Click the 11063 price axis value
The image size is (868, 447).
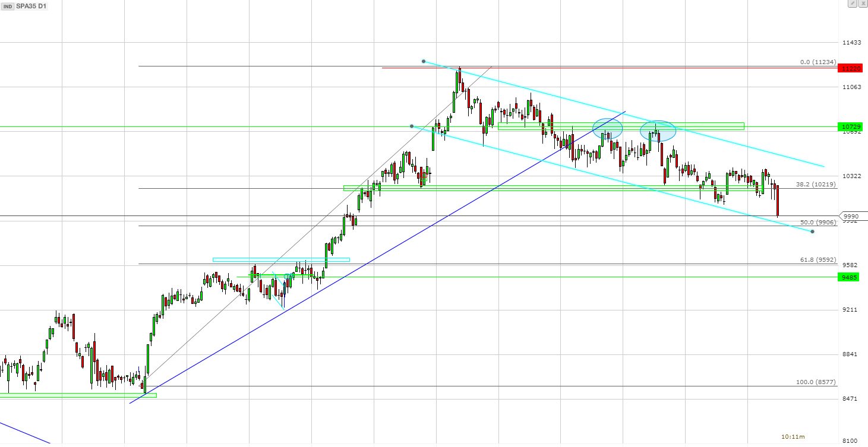(852, 87)
